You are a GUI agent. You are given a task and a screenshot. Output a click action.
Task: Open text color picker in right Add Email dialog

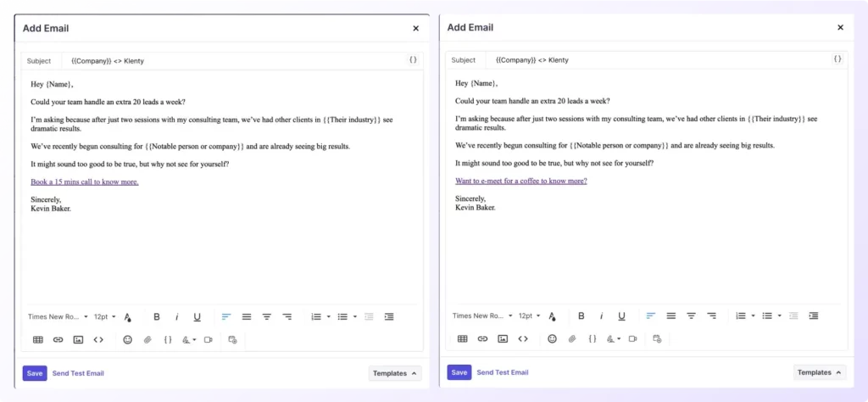(553, 316)
